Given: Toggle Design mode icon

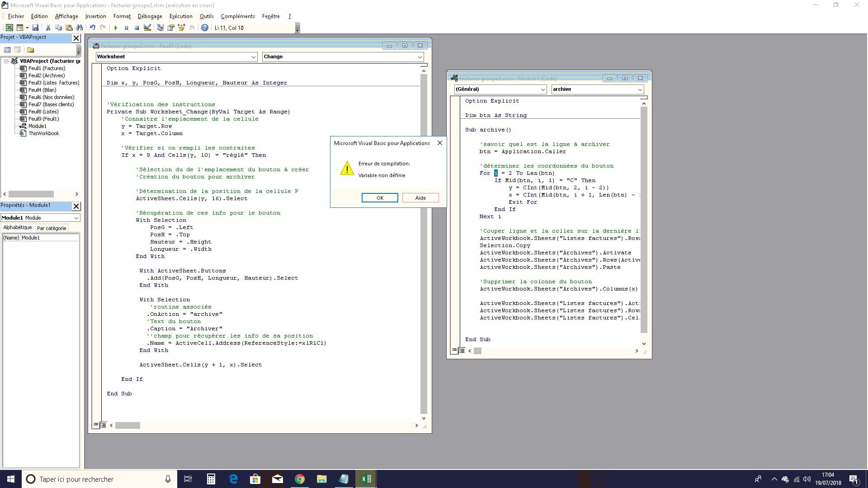Looking at the screenshot, I should tap(147, 28).
